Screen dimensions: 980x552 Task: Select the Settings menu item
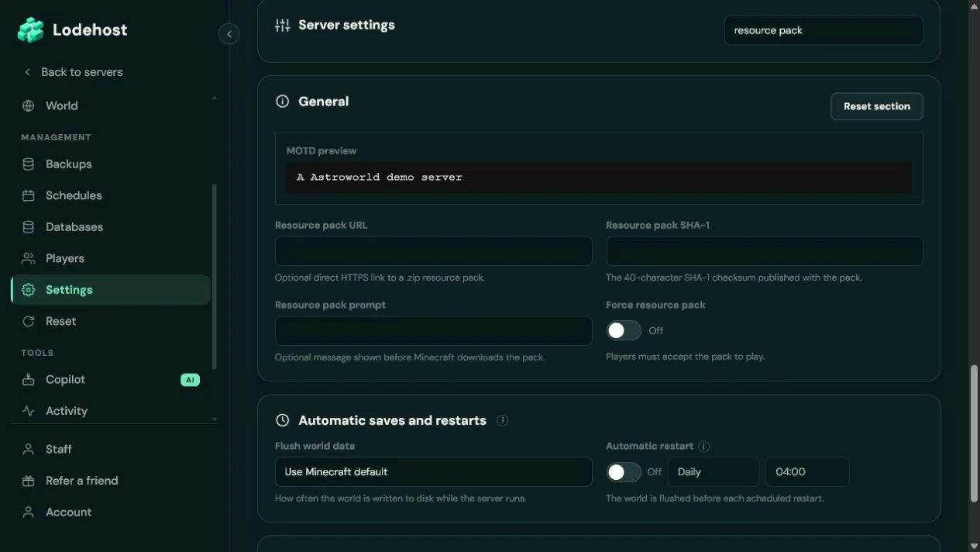coord(111,290)
